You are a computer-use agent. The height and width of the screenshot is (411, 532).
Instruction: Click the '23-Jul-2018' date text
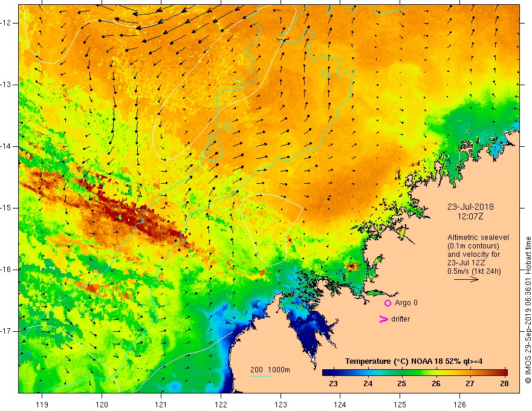tap(470, 207)
